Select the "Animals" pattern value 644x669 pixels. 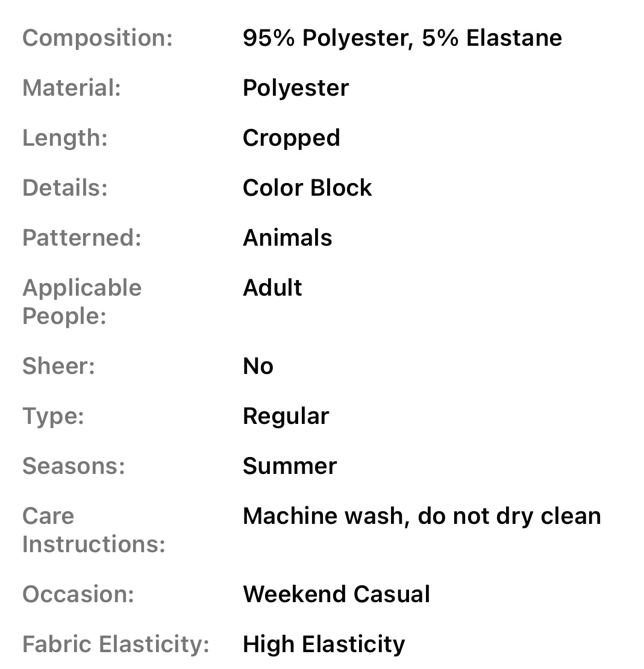(287, 238)
